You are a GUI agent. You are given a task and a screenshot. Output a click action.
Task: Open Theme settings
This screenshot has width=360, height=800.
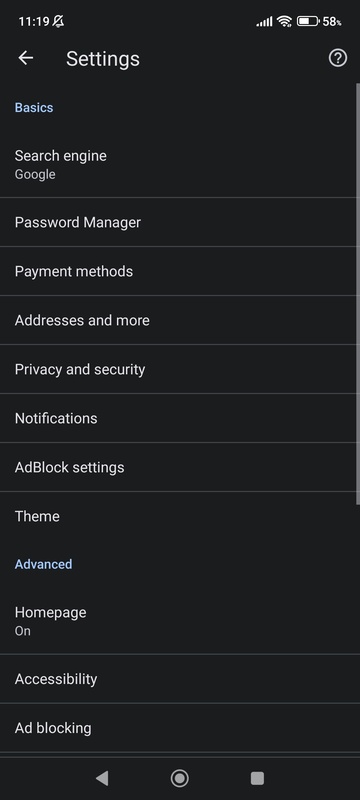click(x=180, y=516)
